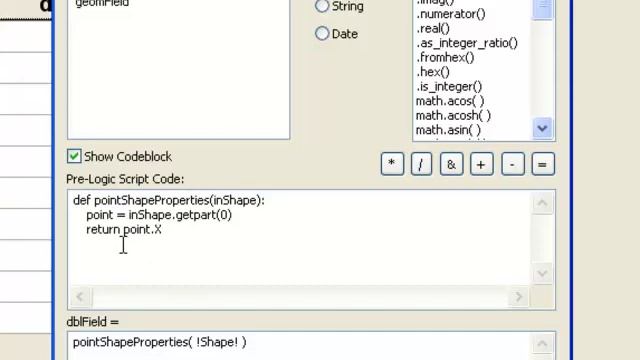Image resolution: width=640 pixels, height=360 pixels.
Task: Click the return point.X code line
Action: coord(124,229)
